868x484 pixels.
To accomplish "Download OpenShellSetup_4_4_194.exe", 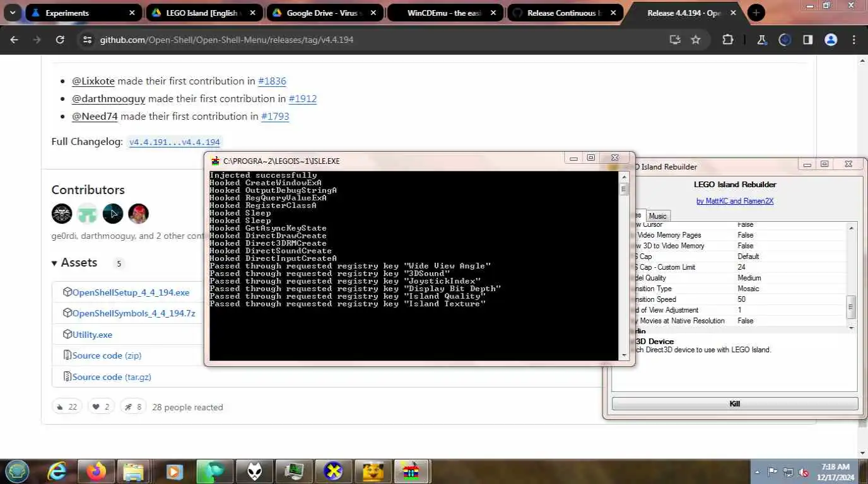I will (x=131, y=292).
